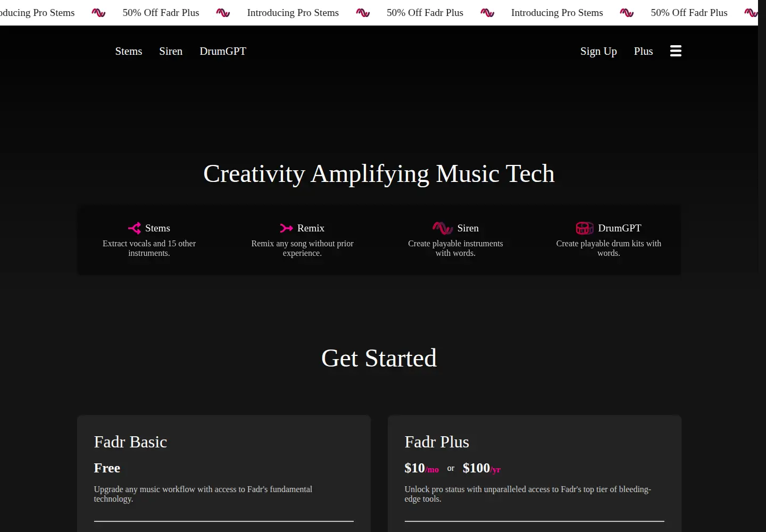Choose the $100/yr yearly price

pos(482,468)
